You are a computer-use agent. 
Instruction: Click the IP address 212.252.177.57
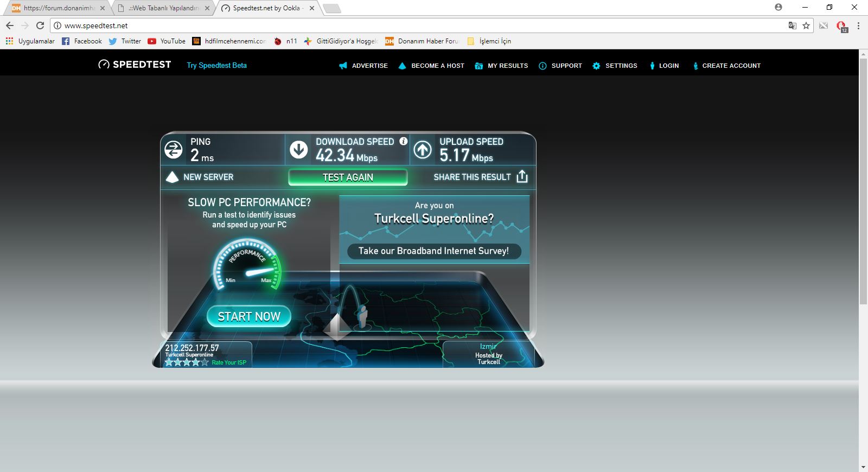192,348
